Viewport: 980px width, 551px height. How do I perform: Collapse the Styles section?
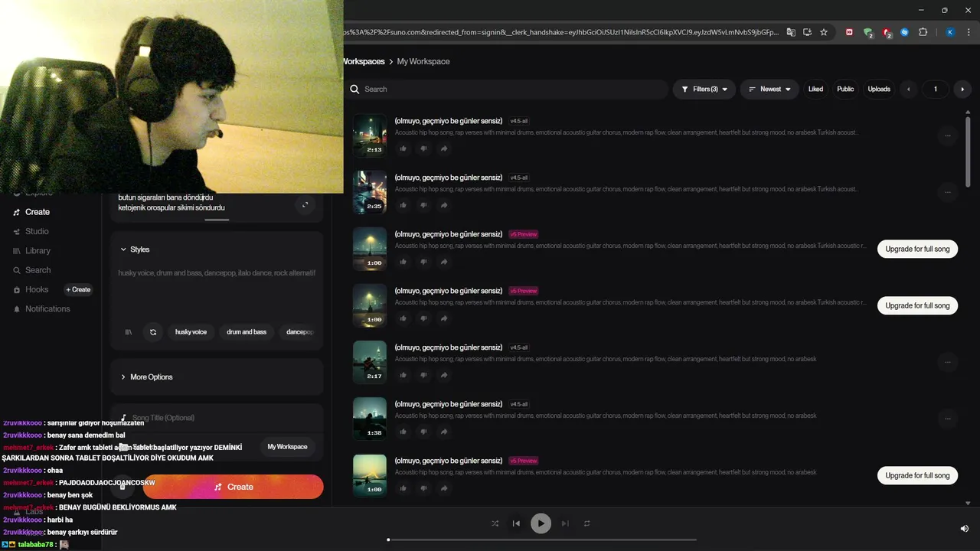(135, 249)
